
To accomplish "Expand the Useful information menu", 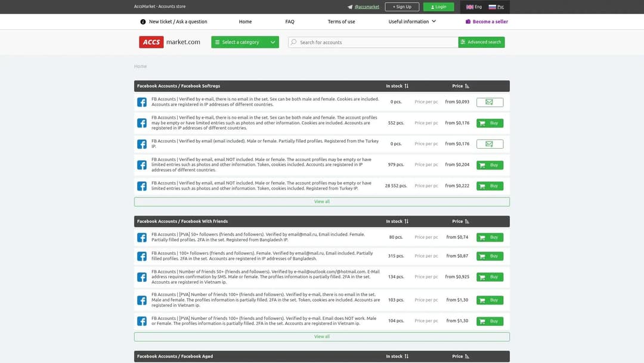I will coord(412,21).
